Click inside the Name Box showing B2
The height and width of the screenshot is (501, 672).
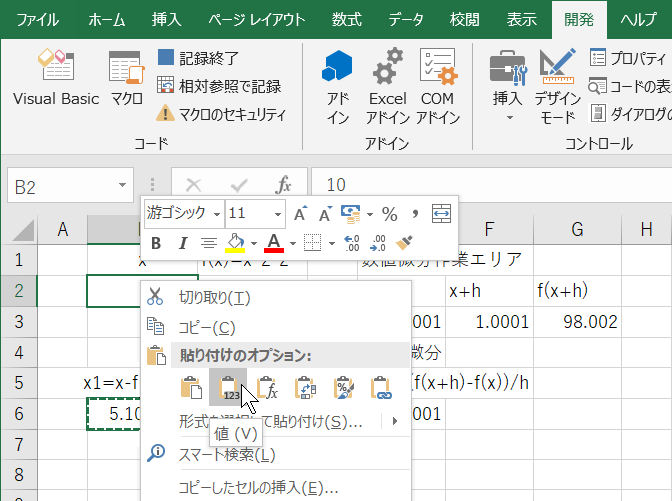click(x=61, y=186)
